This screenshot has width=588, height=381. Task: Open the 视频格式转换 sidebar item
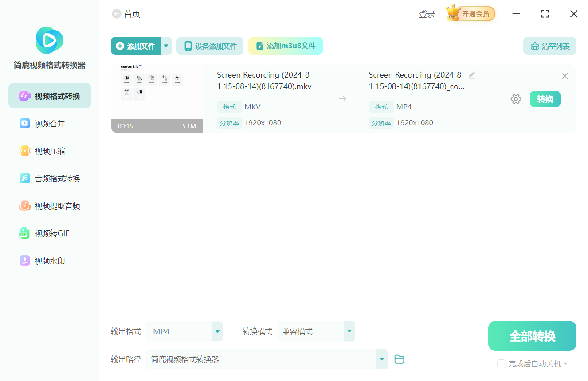pos(50,96)
